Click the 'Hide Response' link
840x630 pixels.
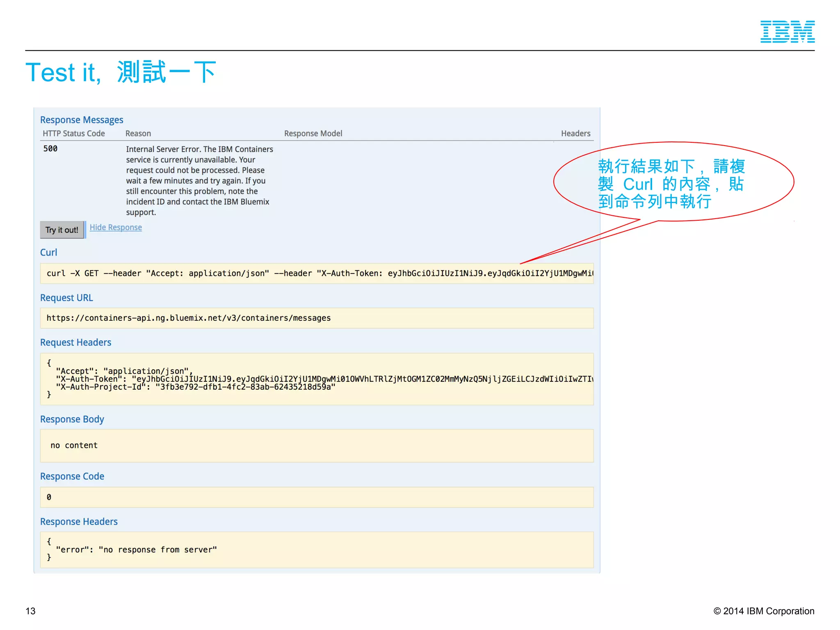[116, 227]
